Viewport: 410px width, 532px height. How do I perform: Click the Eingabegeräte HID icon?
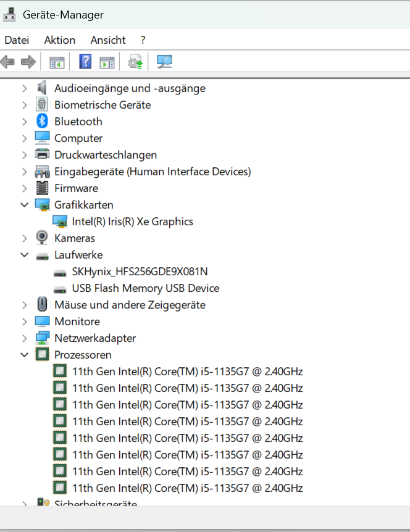[42, 172]
